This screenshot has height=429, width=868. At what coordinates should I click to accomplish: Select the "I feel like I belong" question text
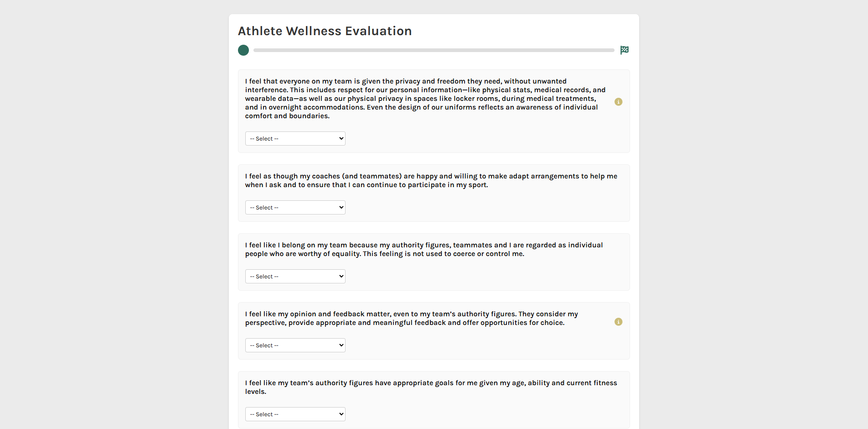click(424, 249)
